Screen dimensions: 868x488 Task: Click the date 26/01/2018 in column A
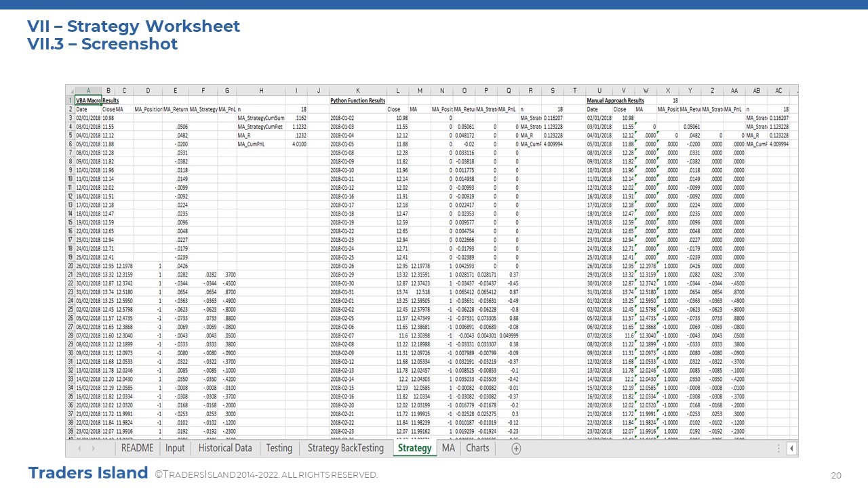pos(88,266)
